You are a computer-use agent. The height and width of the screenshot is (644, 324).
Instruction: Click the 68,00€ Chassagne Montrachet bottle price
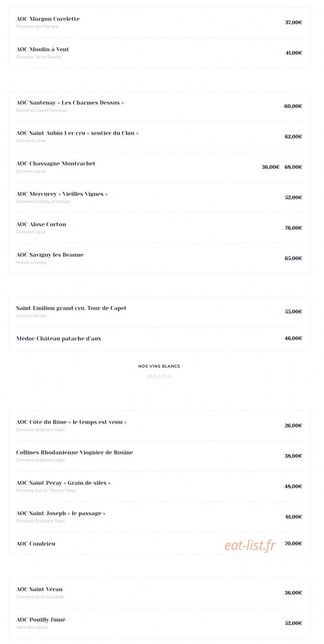click(294, 167)
